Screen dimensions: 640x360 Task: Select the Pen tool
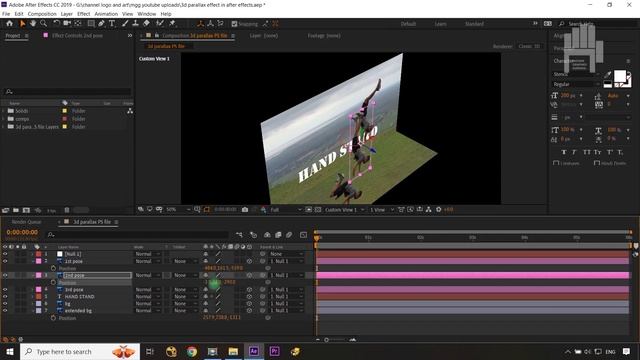[x=101, y=24]
